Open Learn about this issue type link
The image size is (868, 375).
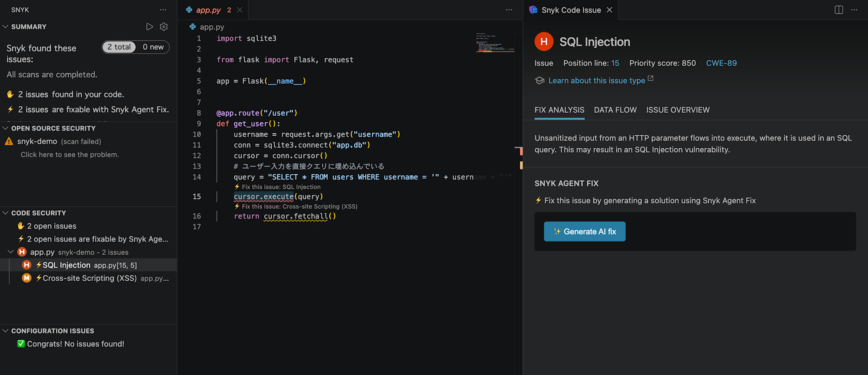pyautogui.click(x=597, y=81)
